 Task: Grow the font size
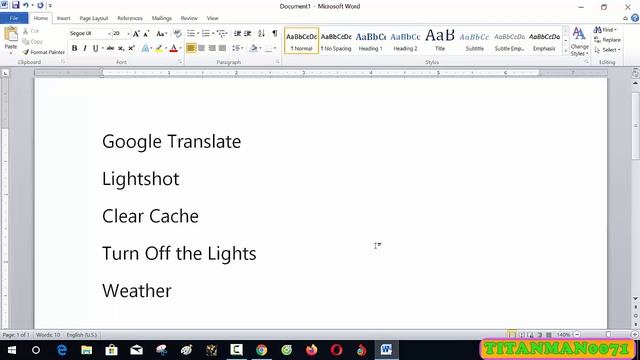click(x=136, y=33)
